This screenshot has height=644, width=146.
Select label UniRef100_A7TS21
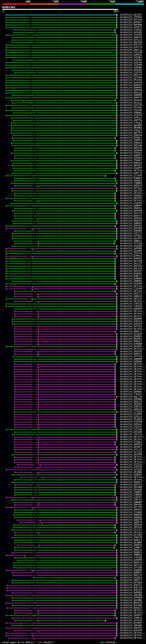click(131, 188)
